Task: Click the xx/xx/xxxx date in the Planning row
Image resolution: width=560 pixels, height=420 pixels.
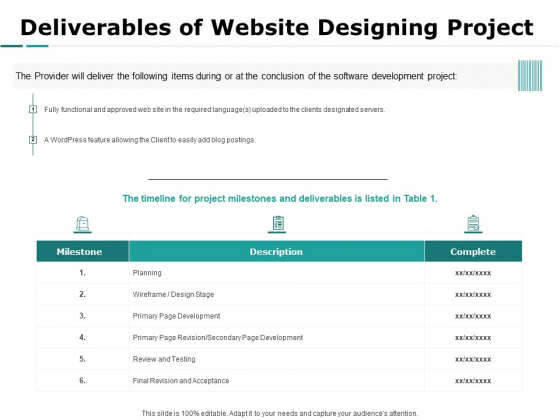Action: pyautogui.click(x=473, y=273)
